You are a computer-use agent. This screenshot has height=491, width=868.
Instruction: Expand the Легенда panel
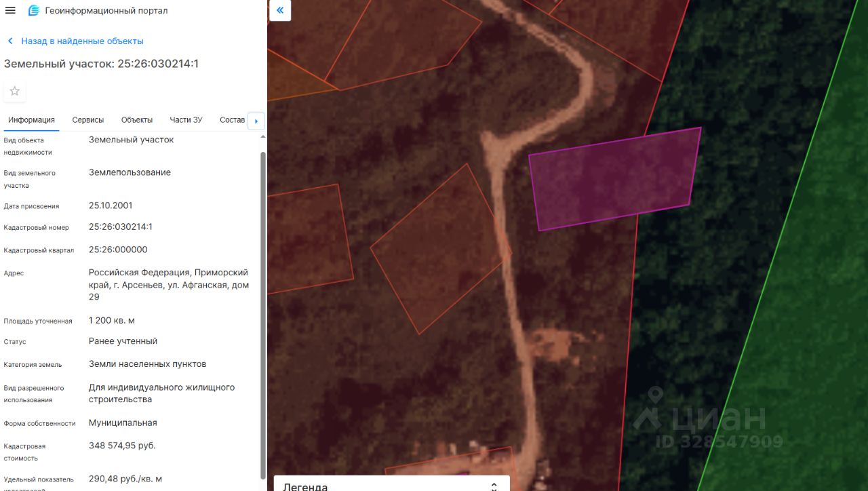click(x=392, y=485)
